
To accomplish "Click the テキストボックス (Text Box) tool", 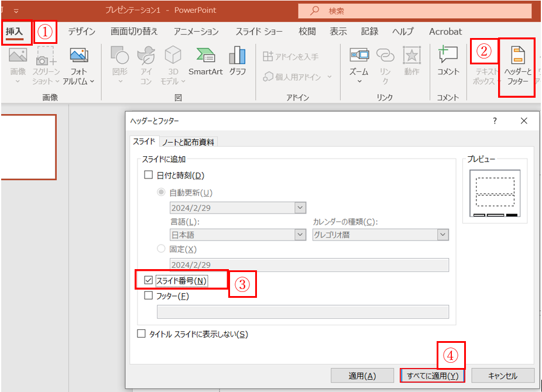I will pos(485,76).
